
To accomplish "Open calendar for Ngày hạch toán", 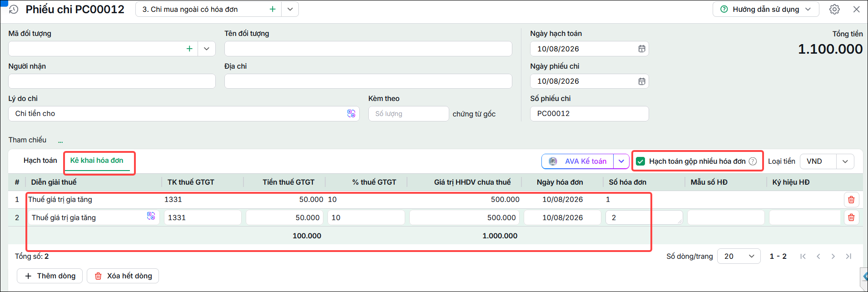I will coord(642,49).
